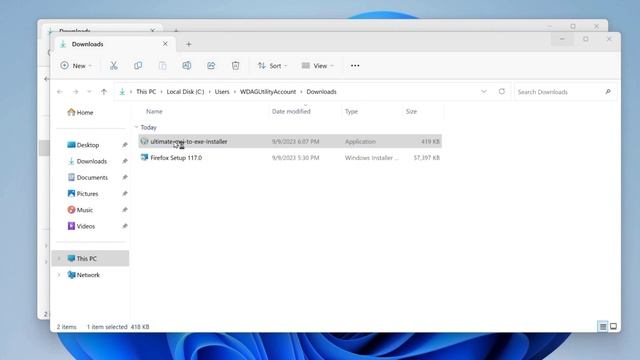Open the recent locations chevron

point(89,92)
